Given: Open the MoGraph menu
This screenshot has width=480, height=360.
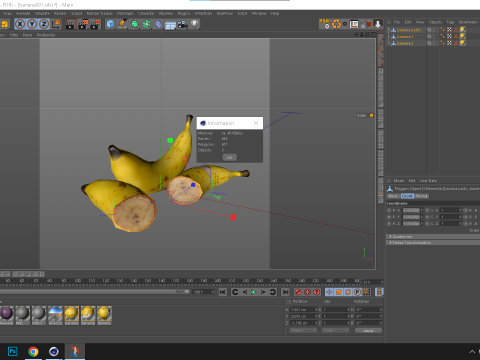Looking at the screenshot, I should [x=125, y=13].
